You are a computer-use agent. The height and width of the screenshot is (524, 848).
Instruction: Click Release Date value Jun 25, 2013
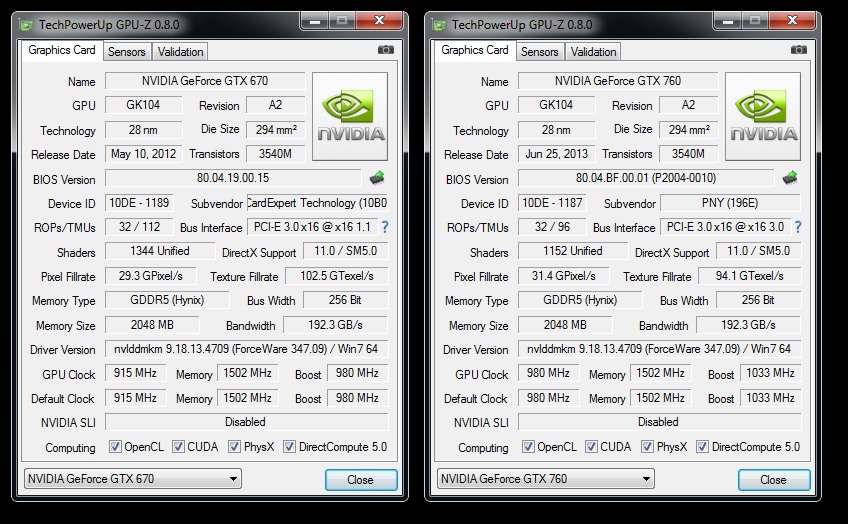557,154
